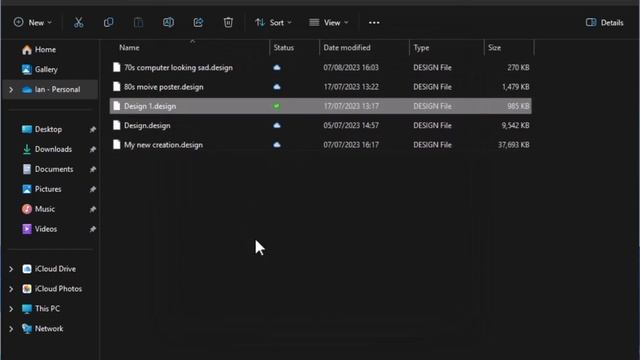Screen dimensions: 640x360
Task: Click cloud status icon for 80s moive poster
Action: [277, 87]
